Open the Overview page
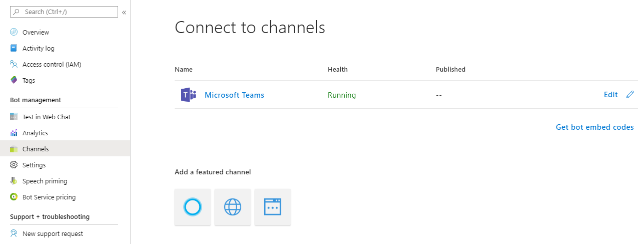 [x=36, y=32]
